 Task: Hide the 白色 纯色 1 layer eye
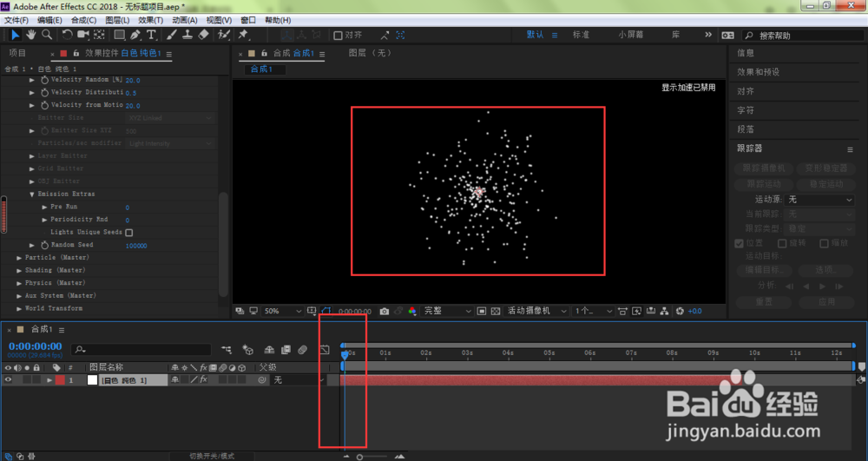coord(8,379)
